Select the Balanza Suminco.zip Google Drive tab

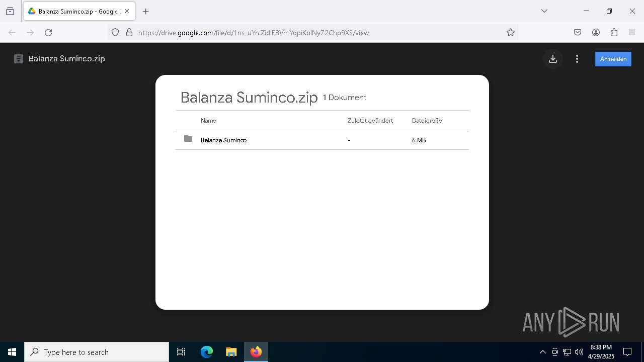[x=79, y=11]
